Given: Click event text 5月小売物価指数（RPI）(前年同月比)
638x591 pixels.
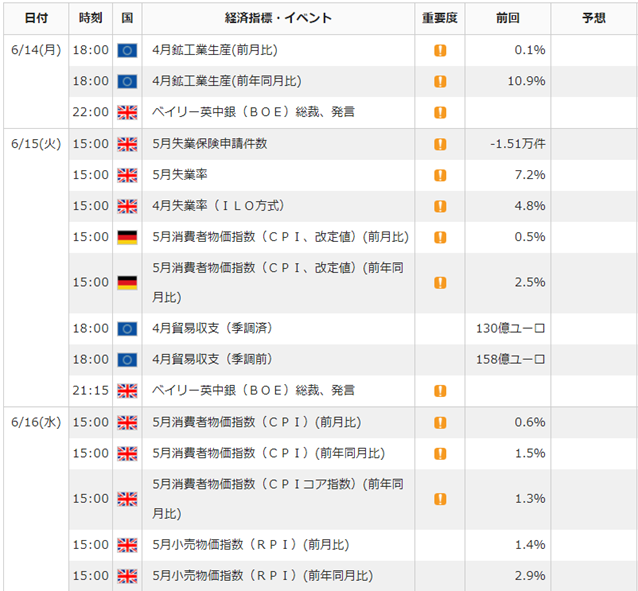Looking at the screenshot, I should point(262,576).
